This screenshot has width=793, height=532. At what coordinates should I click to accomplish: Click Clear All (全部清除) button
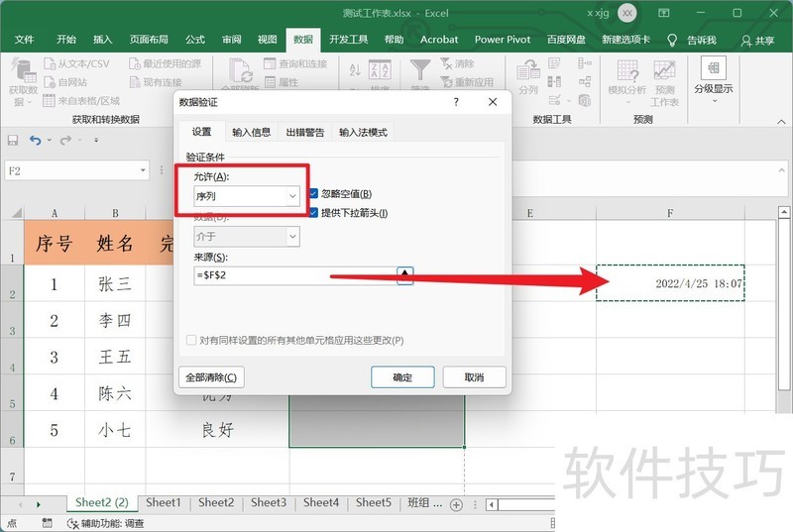[211, 376]
